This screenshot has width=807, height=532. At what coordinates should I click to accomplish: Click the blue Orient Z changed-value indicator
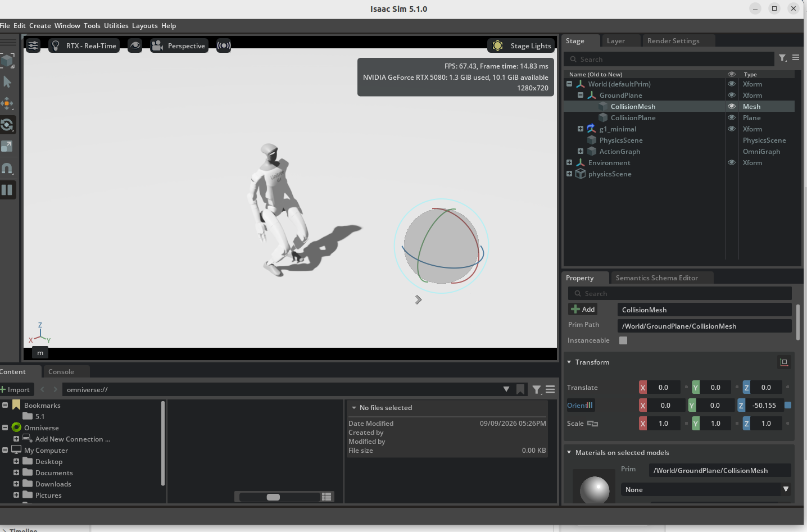pos(788,405)
